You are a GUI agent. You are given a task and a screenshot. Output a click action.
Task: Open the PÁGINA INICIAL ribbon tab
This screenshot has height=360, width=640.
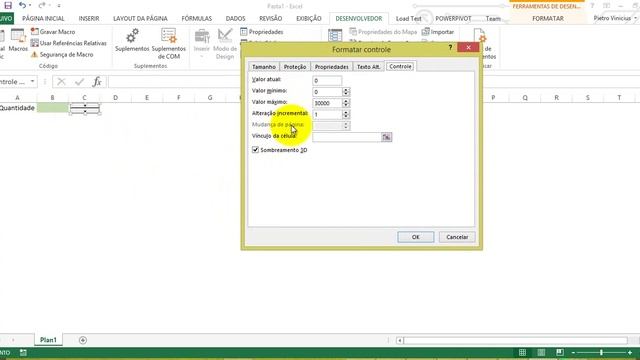click(x=43, y=18)
